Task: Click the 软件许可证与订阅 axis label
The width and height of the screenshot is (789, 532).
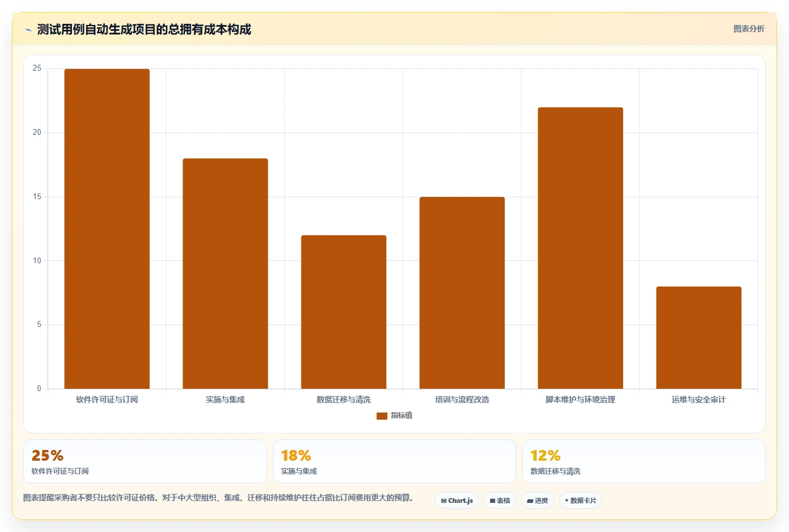Action: pos(107,400)
